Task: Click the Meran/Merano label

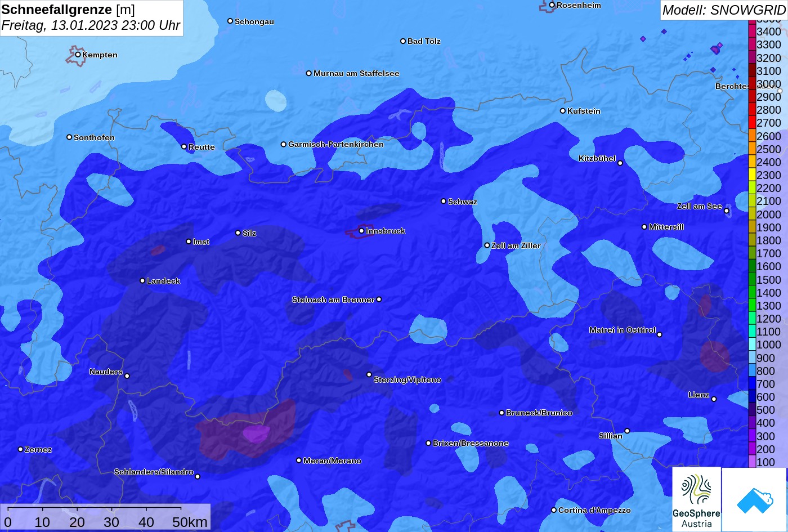Action: [x=332, y=461]
